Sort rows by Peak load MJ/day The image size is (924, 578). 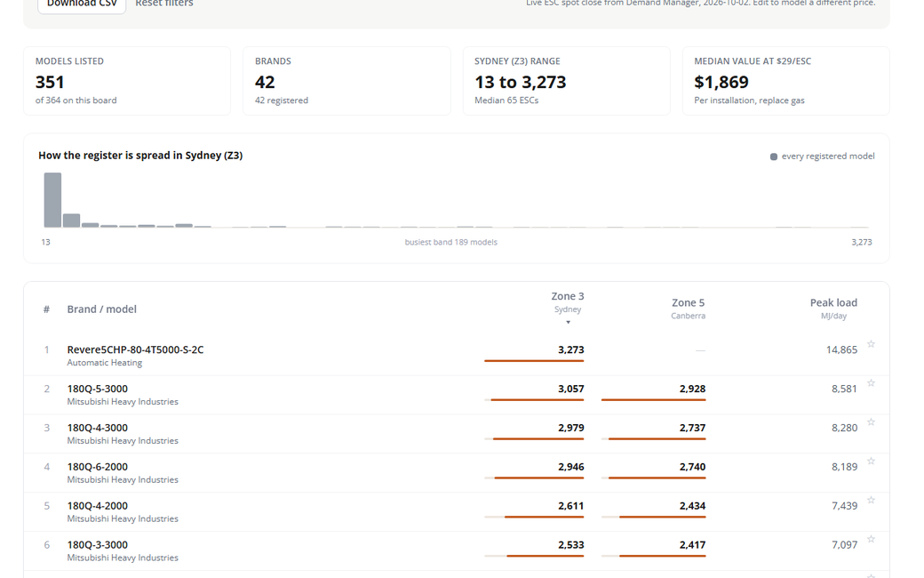[833, 309]
